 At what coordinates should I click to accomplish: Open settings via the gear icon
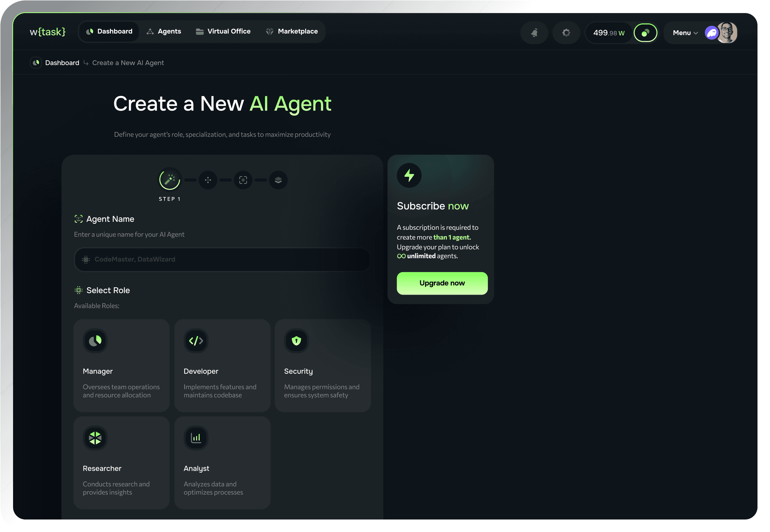(x=566, y=33)
